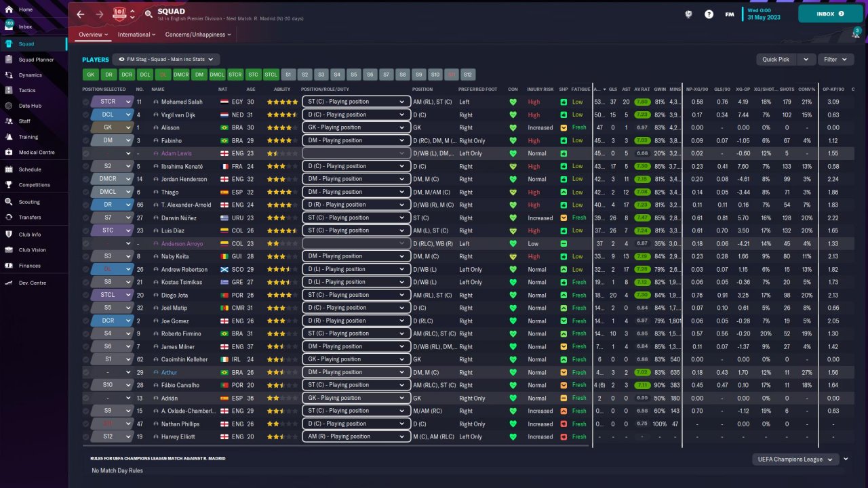Viewport: 868px width, 488px height.
Task: Expand the Quick Pick arrow menu
Action: coord(806,60)
